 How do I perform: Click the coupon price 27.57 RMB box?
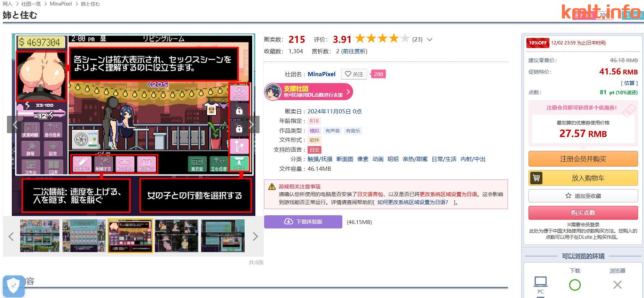coord(583,129)
